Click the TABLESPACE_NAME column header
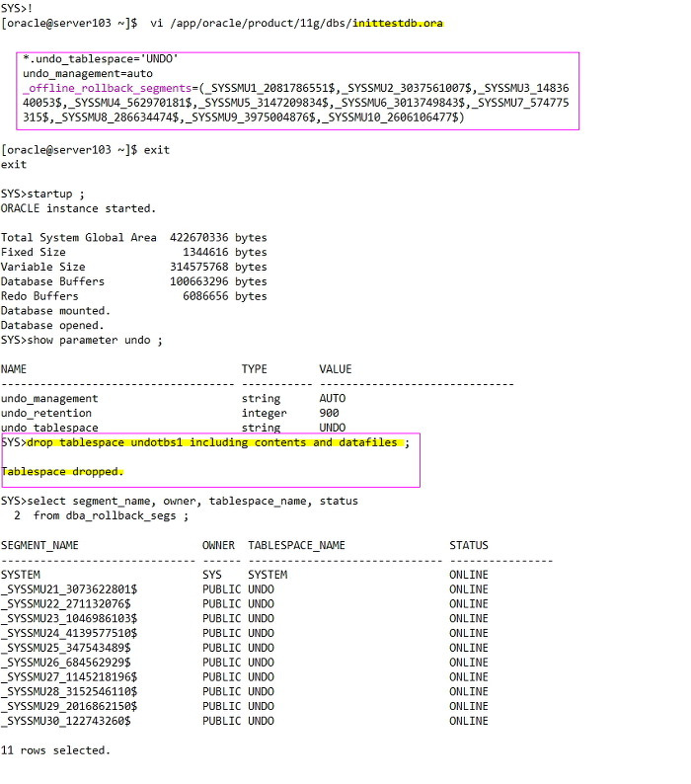The height and width of the screenshot is (784, 691). point(296,545)
